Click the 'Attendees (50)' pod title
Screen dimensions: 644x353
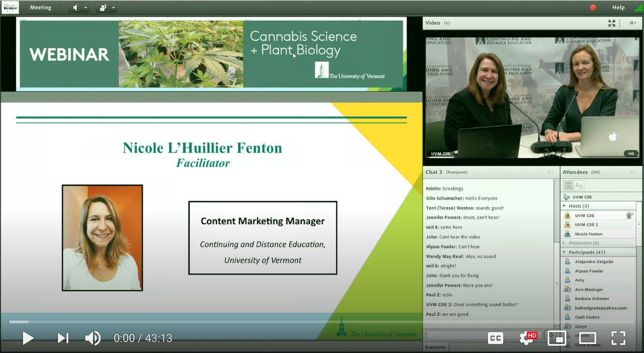click(x=581, y=172)
